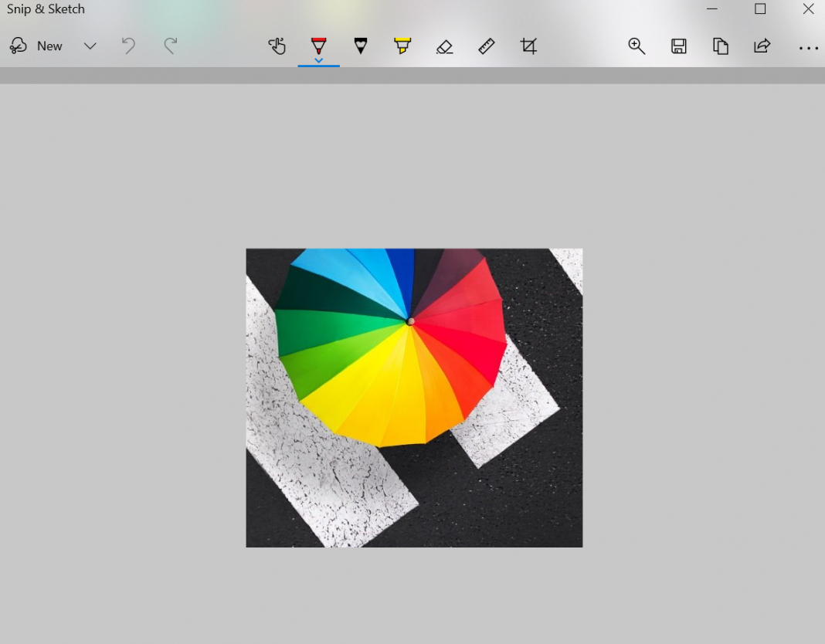The width and height of the screenshot is (825, 644).
Task: Toggle the Ruler tool
Action: 487,46
